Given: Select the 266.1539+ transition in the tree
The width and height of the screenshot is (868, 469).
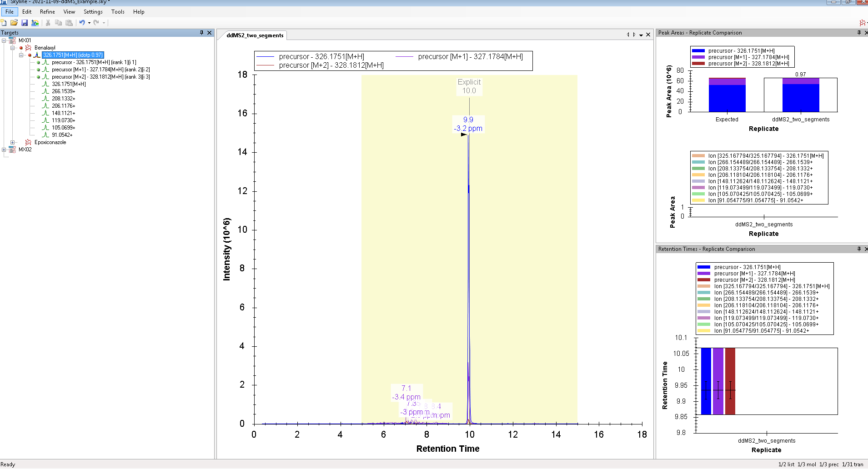Looking at the screenshot, I should 63,91.
